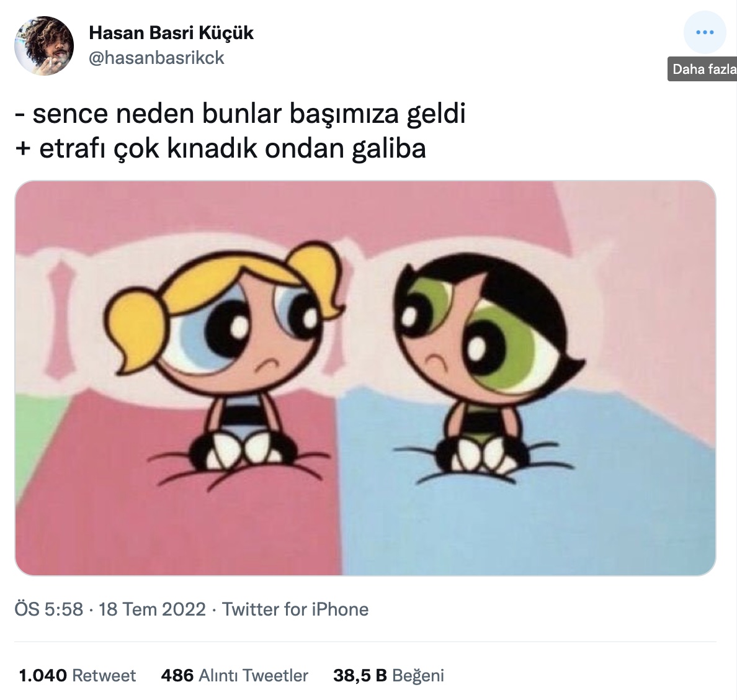Image resolution: width=737 pixels, height=700 pixels.
Task: Click the Beğeni label
Action: [x=418, y=676]
